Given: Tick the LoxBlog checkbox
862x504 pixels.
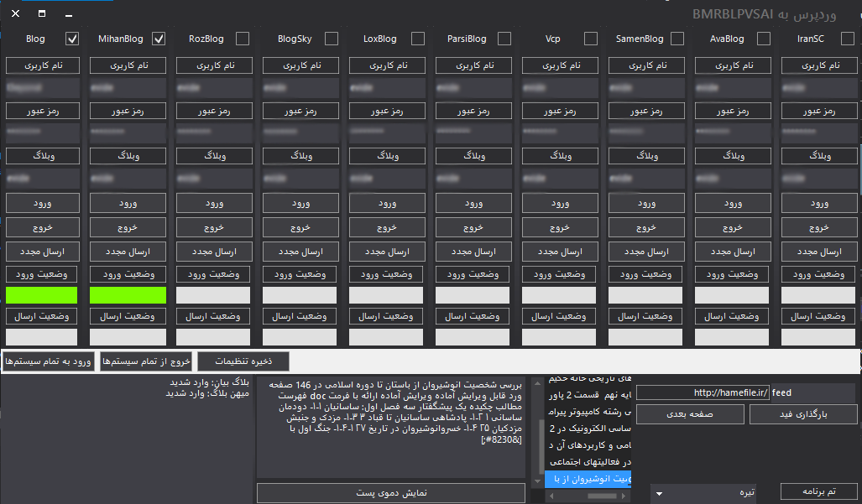Looking at the screenshot, I should (x=418, y=39).
